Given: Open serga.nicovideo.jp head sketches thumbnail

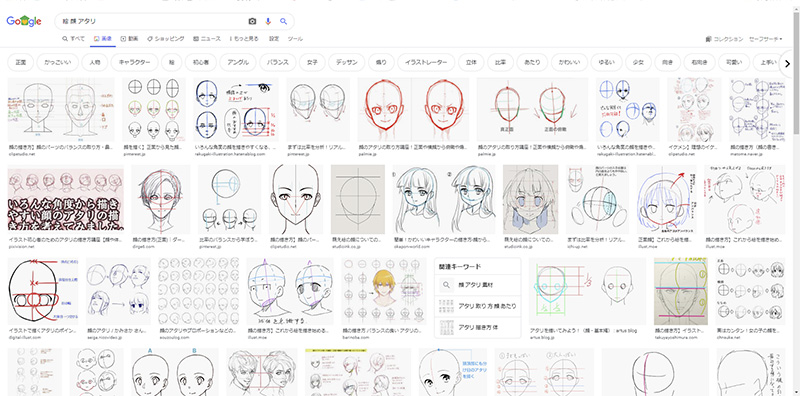Looking at the screenshot, I should [x=118, y=291].
